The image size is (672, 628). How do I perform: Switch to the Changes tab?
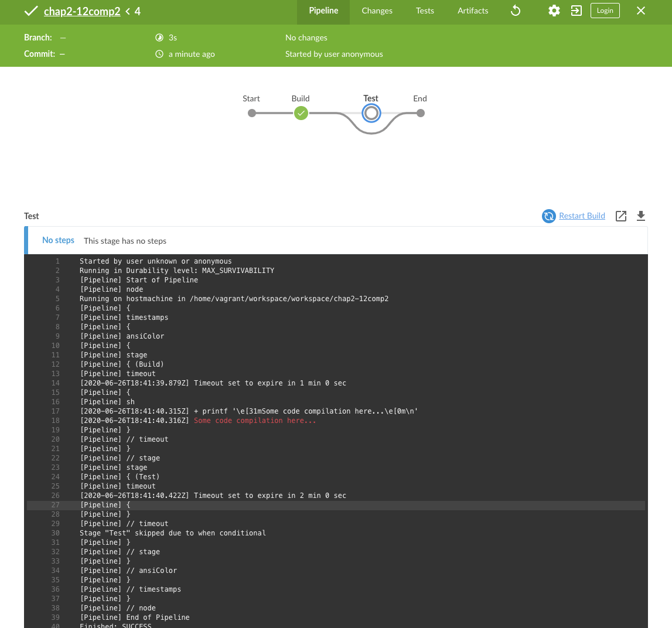(x=377, y=11)
